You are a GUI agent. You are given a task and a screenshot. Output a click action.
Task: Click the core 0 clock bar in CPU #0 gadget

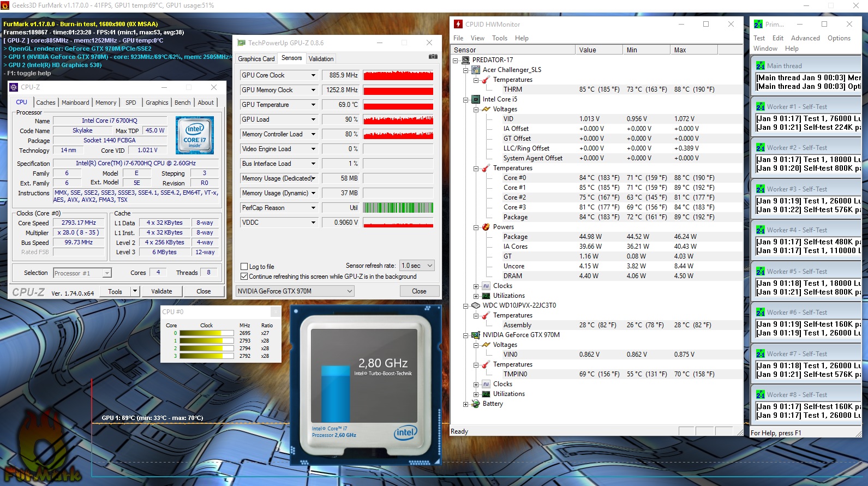[x=207, y=333]
